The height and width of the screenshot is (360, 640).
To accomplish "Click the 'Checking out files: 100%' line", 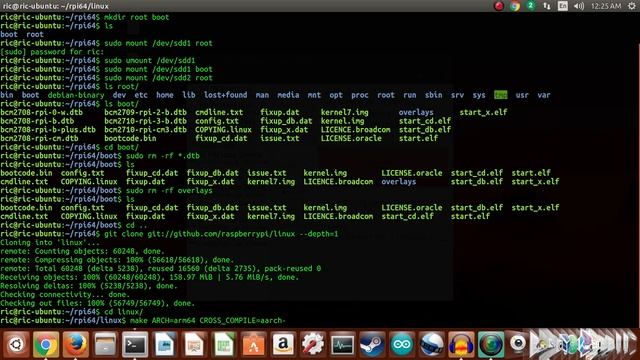I will click(x=98, y=303).
